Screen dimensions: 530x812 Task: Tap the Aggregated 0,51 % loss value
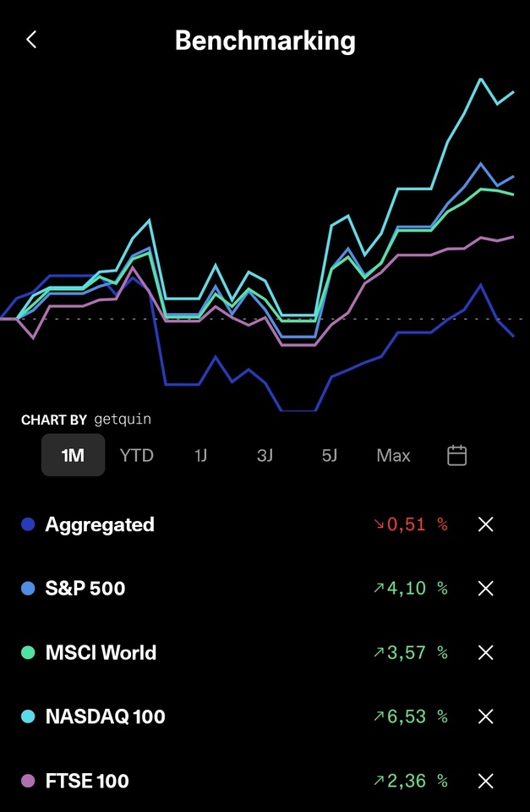click(x=410, y=524)
